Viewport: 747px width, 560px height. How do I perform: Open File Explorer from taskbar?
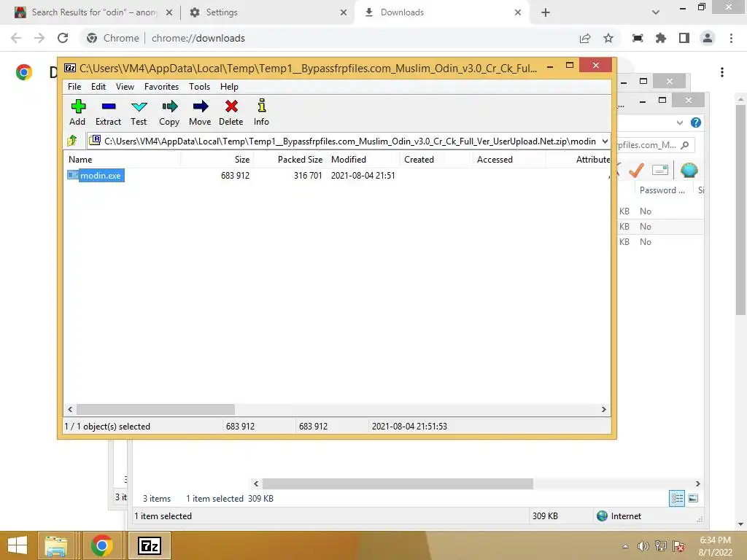point(55,545)
